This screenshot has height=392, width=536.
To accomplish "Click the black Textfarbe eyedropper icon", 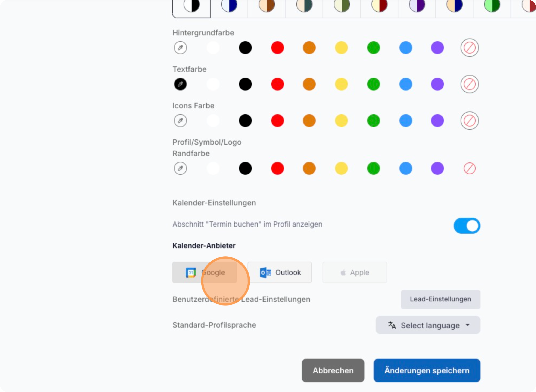I will (x=180, y=84).
